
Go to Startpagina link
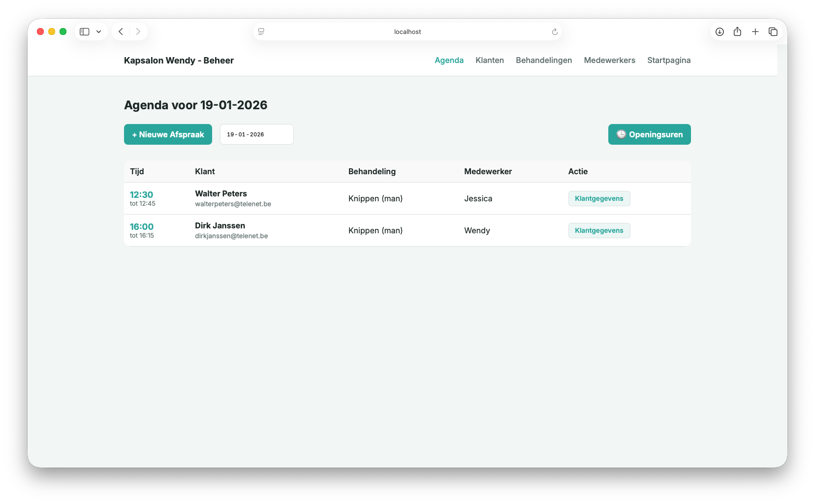668,60
